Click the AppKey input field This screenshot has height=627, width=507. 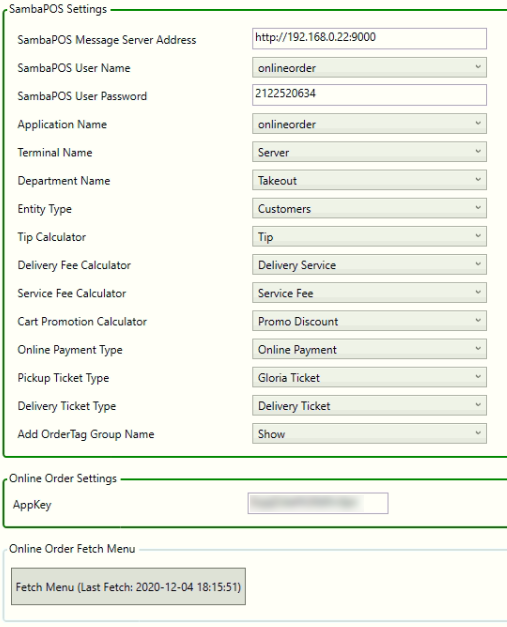[318, 503]
